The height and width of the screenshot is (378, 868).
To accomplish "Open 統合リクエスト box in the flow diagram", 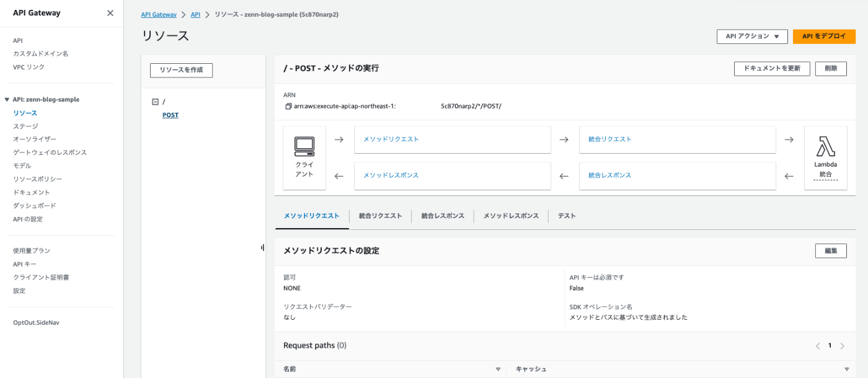I will pos(677,139).
